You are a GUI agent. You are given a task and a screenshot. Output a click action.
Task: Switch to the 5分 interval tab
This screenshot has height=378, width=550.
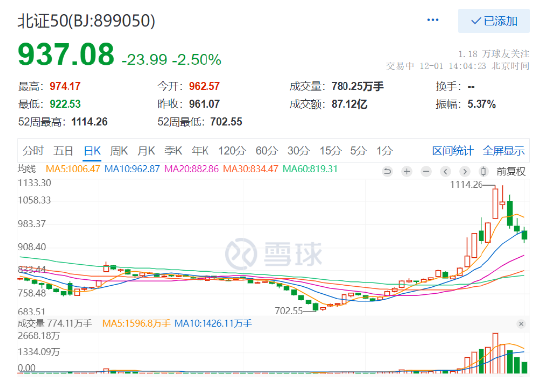tap(358, 151)
